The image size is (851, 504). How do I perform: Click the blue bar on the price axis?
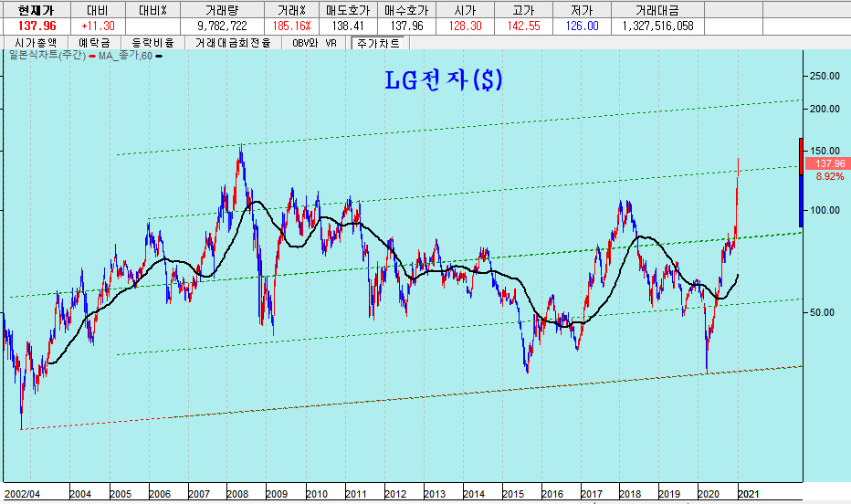801,201
